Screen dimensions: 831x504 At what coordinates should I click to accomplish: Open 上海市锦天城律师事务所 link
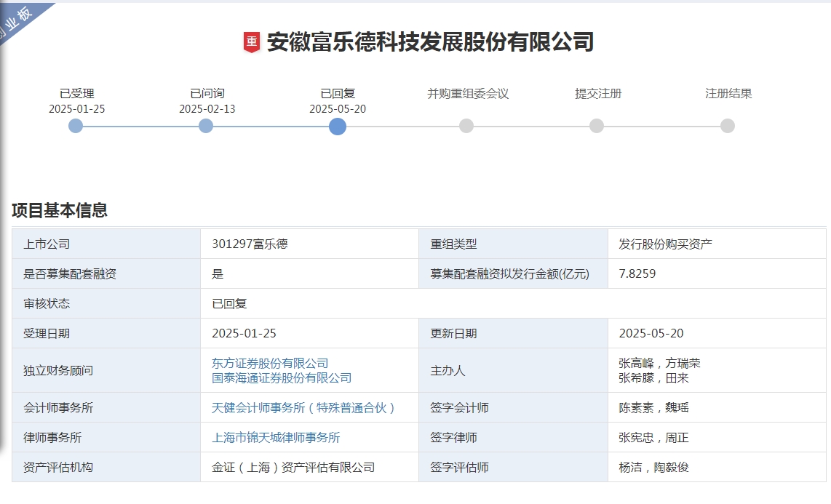click(x=276, y=437)
